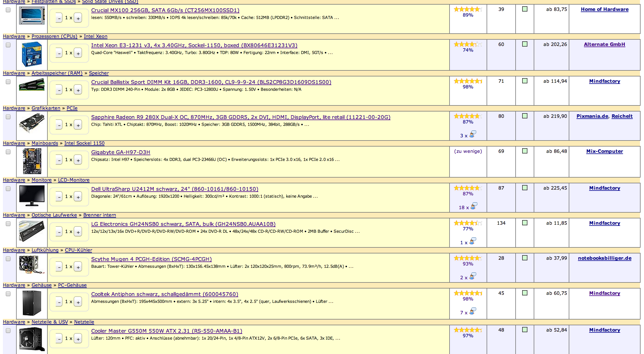Select checkbox next to Cooler Master G550M

[8, 331]
